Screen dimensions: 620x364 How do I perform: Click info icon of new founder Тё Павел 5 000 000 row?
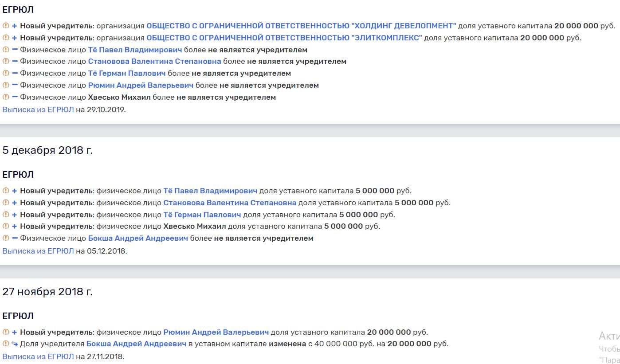6,191
